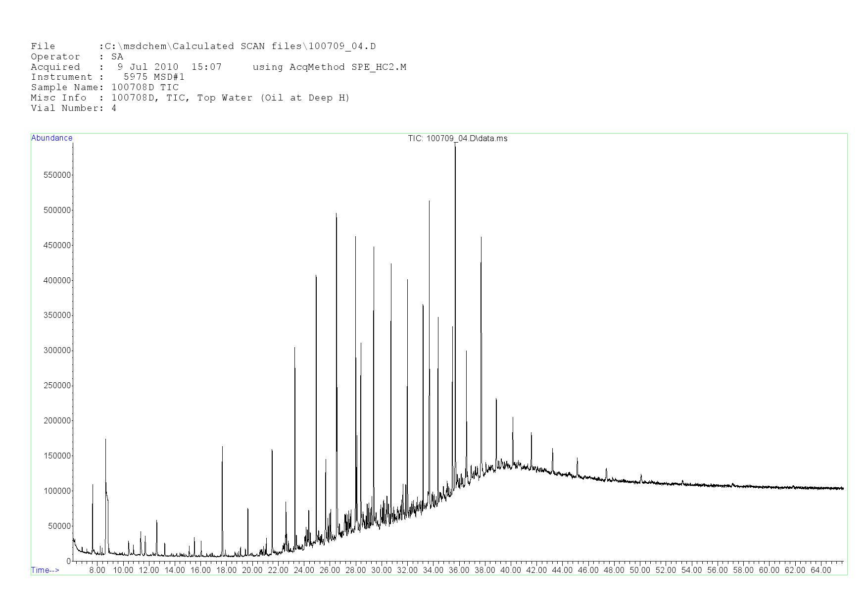868x614 pixels.
Task: Click the Time--> axis label
Action: [45, 570]
